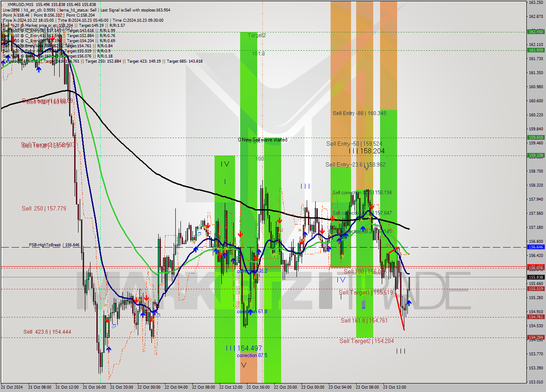The height and width of the screenshot is (392, 546).
Task: Click the red 154.761 price tag
Action: 535,317
